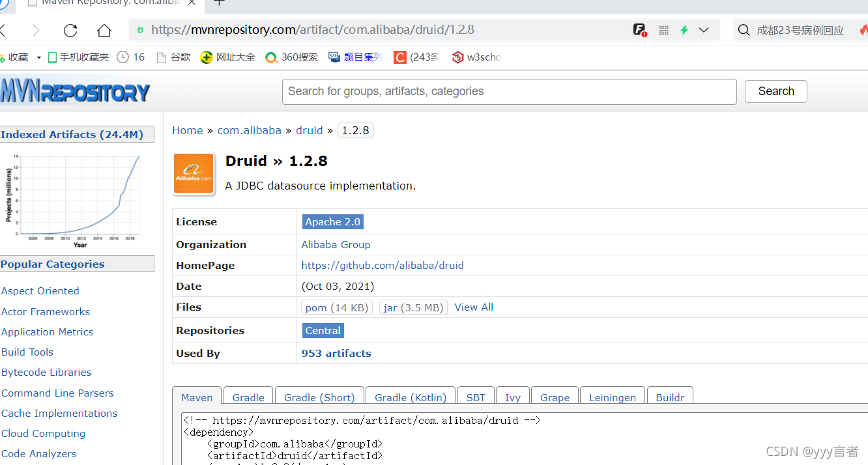The height and width of the screenshot is (465, 868).
Task: Open the 谷歌 bookmark
Action: pyautogui.click(x=173, y=57)
